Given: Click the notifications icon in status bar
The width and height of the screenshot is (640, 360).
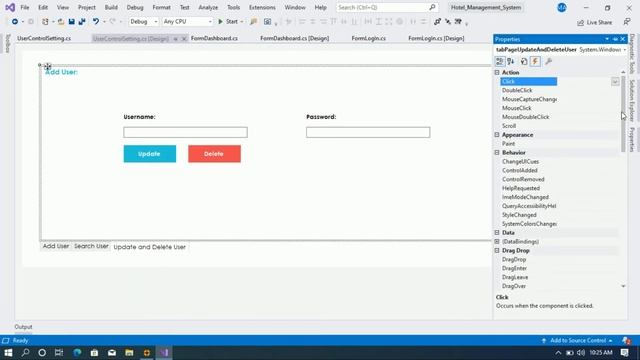Looking at the screenshot, I should tap(626, 340).
